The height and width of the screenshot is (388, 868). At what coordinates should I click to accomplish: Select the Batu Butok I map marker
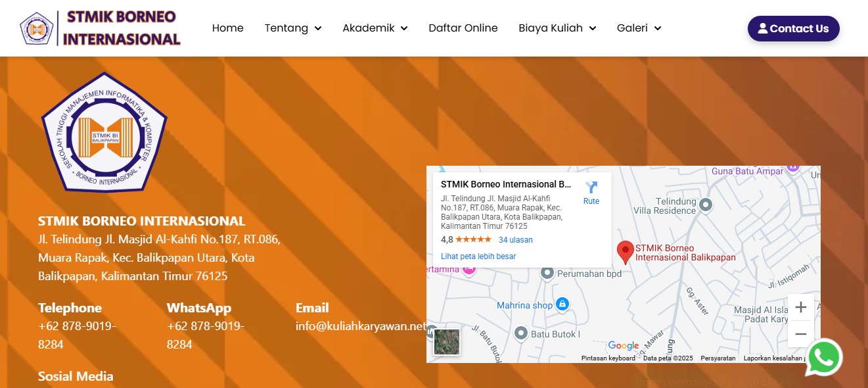pyautogui.click(x=521, y=333)
